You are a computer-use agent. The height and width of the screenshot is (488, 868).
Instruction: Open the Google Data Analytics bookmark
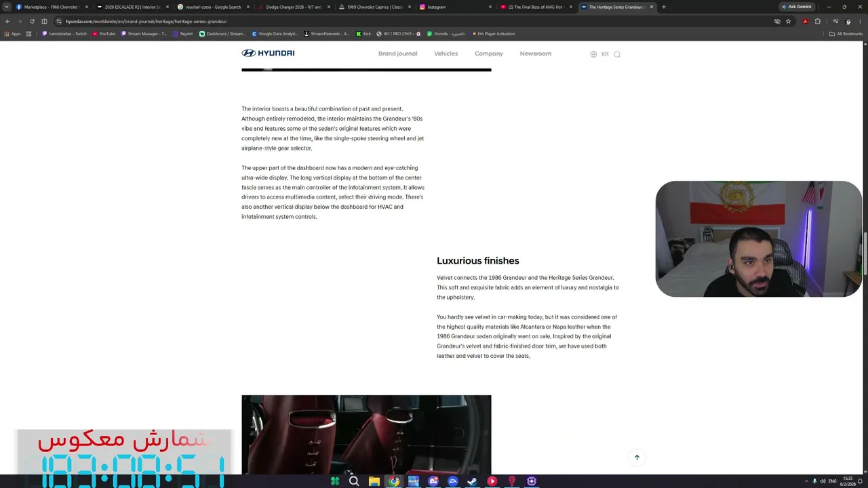pos(275,34)
